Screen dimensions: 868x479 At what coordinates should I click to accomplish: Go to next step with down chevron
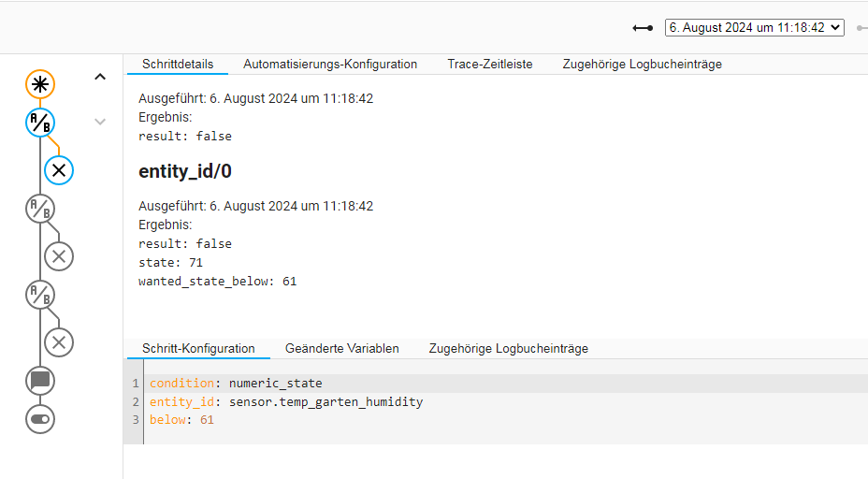[x=100, y=122]
